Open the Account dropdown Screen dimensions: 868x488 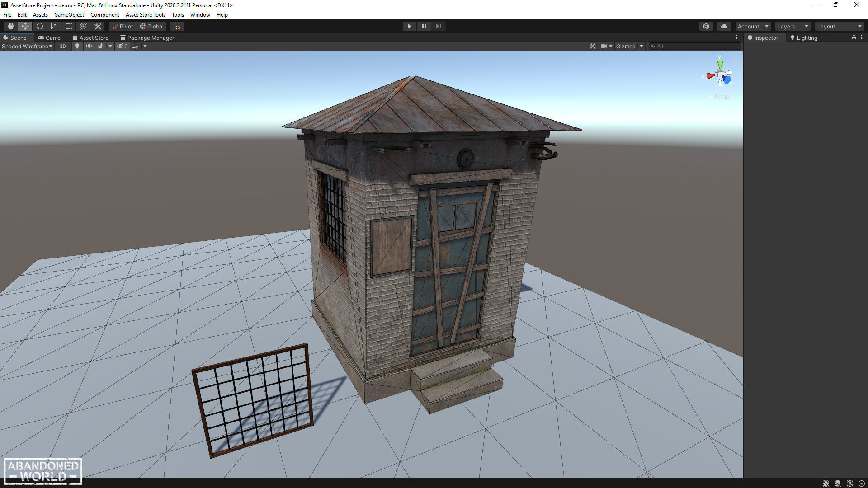(753, 26)
